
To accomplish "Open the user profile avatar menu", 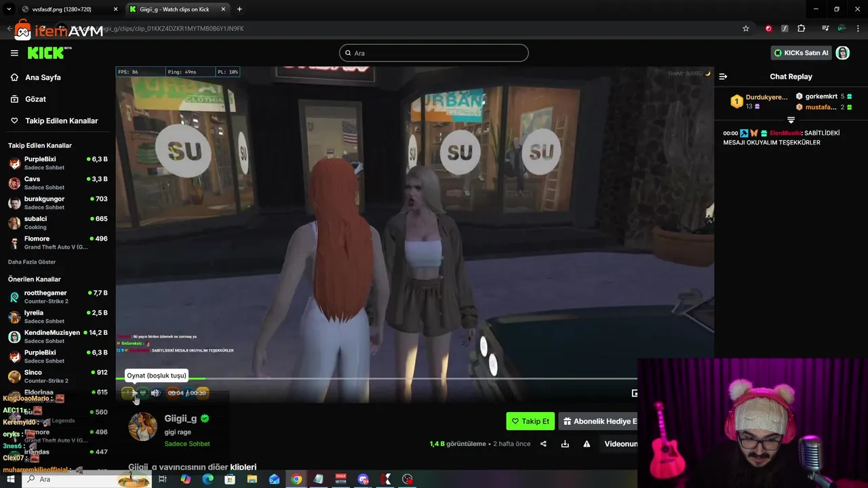I will click(x=843, y=53).
